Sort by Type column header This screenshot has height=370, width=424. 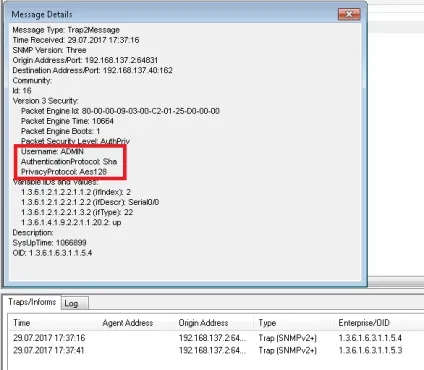[267, 323]
